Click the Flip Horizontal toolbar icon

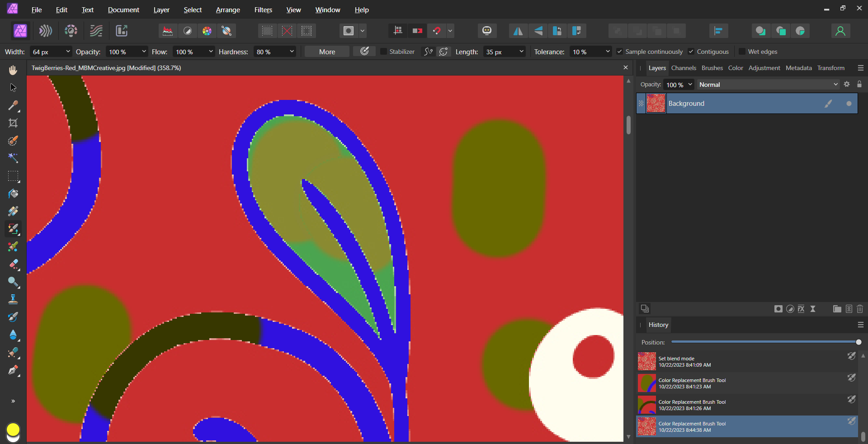coord(518,31)
